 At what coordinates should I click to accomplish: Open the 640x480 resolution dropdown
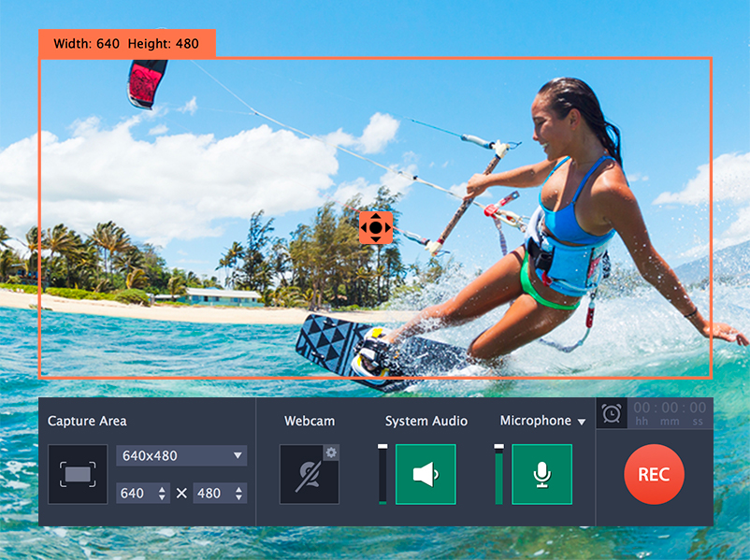click(x=180, y=455)
